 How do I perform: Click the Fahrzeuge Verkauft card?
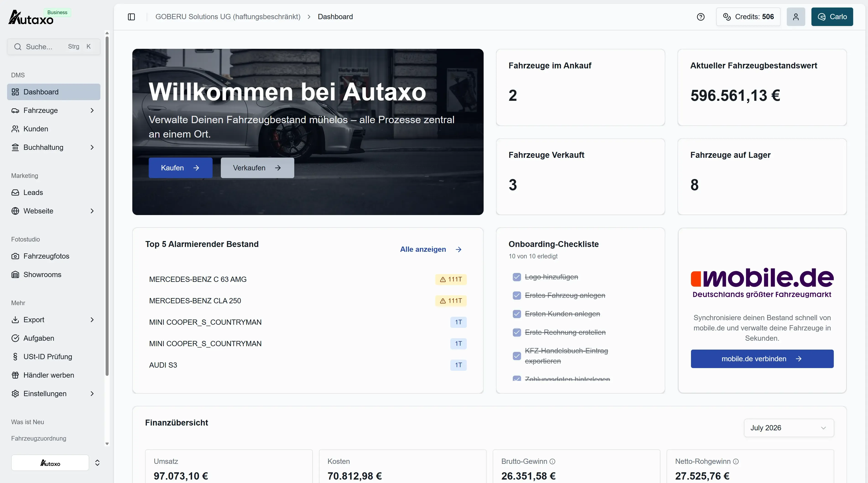pos(580,177)
